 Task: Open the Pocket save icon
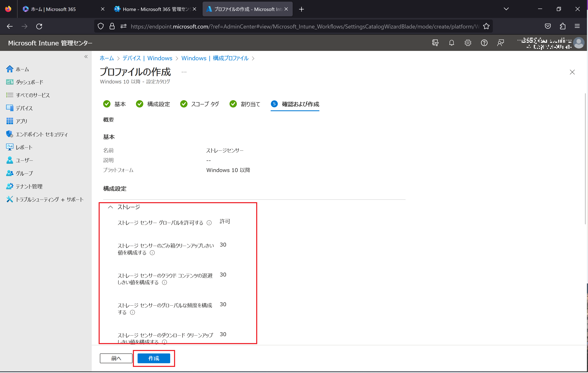tap(548, 26)
